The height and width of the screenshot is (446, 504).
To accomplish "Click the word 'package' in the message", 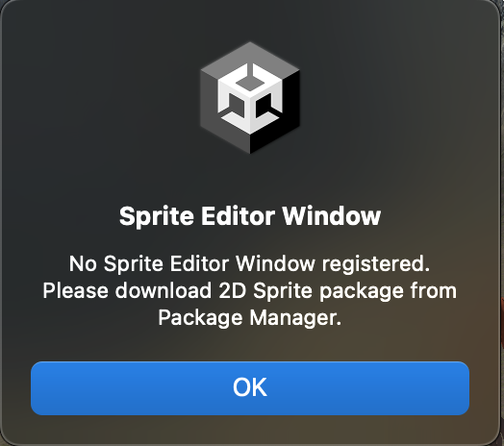I will (362, 292).
